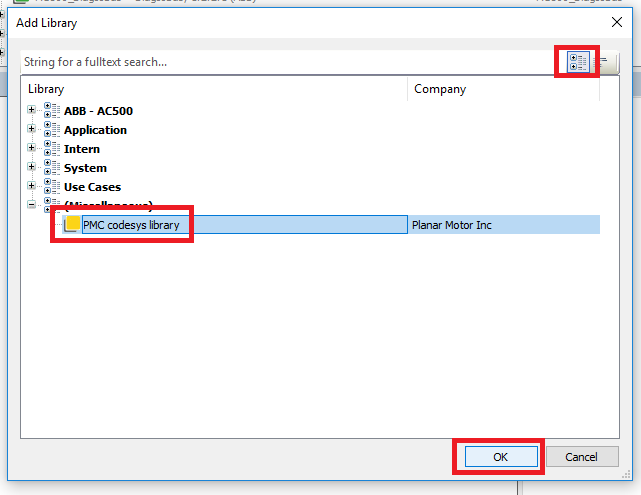Click the ABB - AC500 category icon
Image resolution: width=641 pixels, height=495 pixels.
coord(52,110)
